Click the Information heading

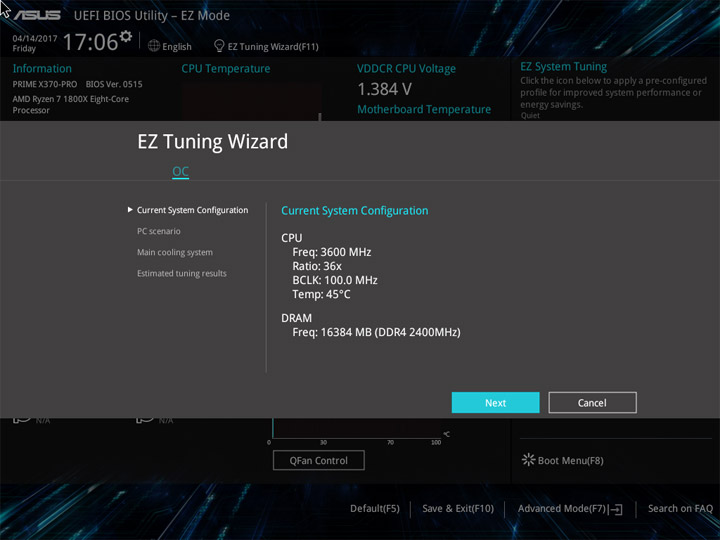tap(42, 68)
